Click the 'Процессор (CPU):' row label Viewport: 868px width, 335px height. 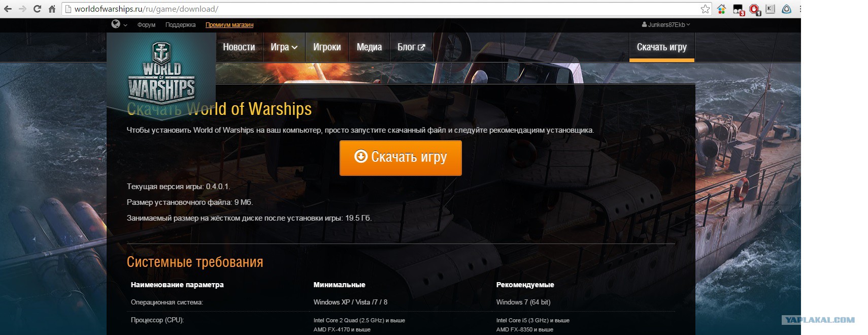(157, 320)
